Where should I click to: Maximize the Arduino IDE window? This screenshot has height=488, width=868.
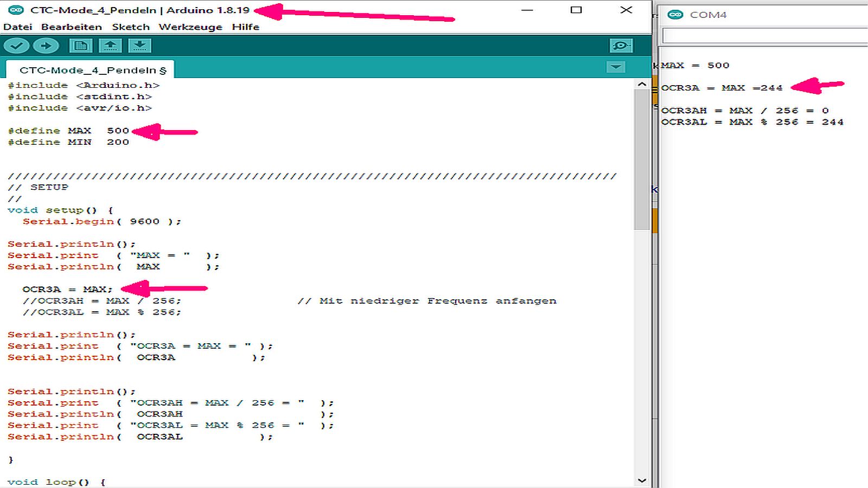(x=576, y=10)
